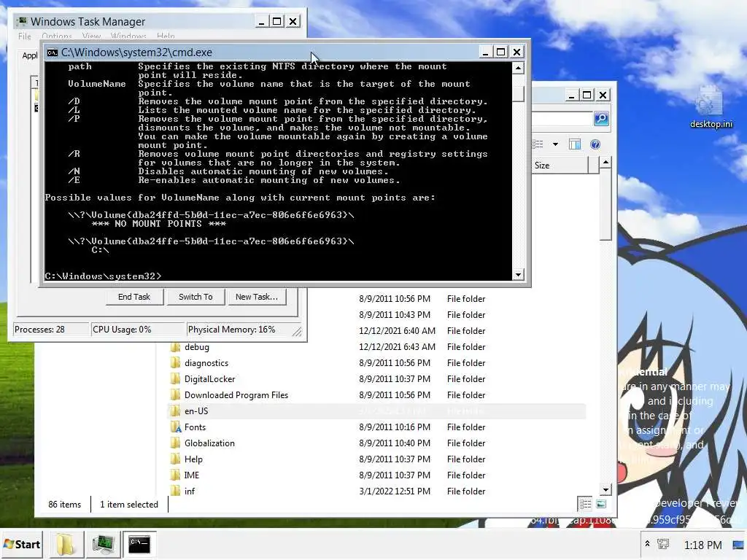Click the Explorer help question mark icon
The width and height of the screenshot is (747, 560).
tap(595, 144)
